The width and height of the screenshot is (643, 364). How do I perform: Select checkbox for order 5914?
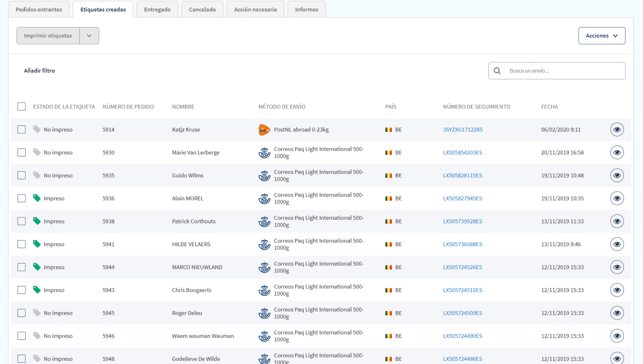pos(22,130)
